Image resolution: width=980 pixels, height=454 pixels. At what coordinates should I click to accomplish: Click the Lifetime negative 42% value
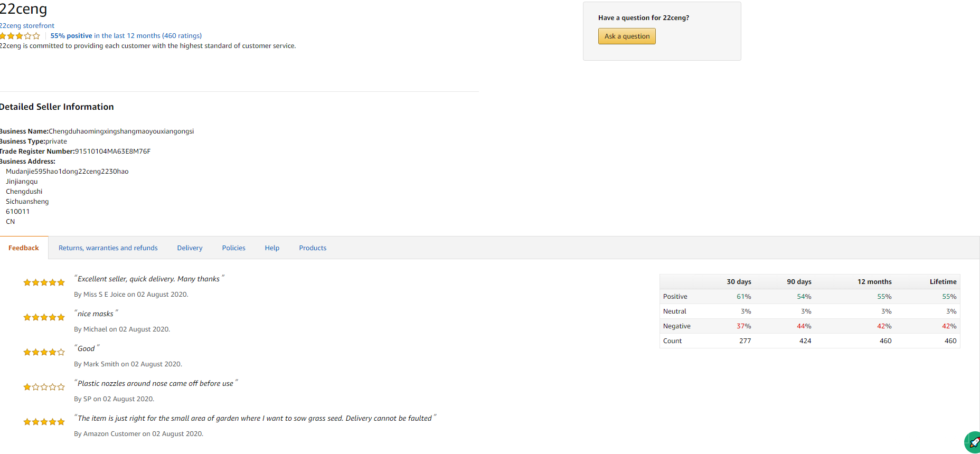point(949,326)
